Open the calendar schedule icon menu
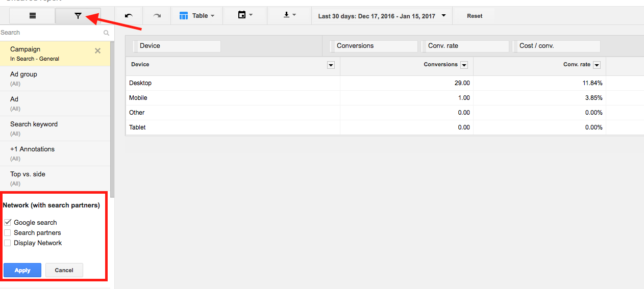The width and height of the screenshot is (644, 289). tap(245, 15)
